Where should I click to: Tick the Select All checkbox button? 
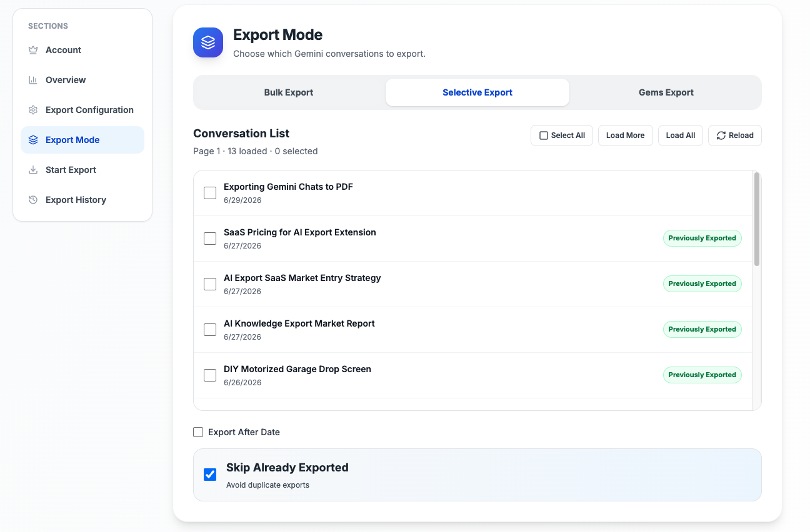(x=562, y=135)
